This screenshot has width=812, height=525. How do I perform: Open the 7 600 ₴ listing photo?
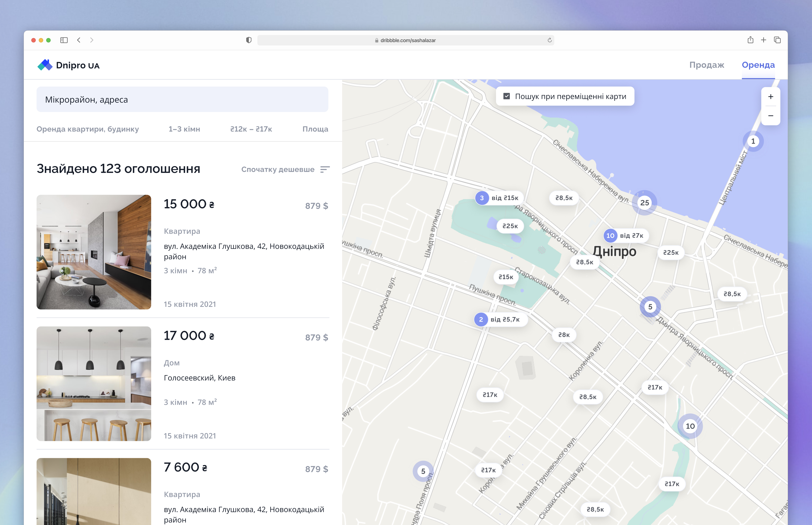(94, 491)
